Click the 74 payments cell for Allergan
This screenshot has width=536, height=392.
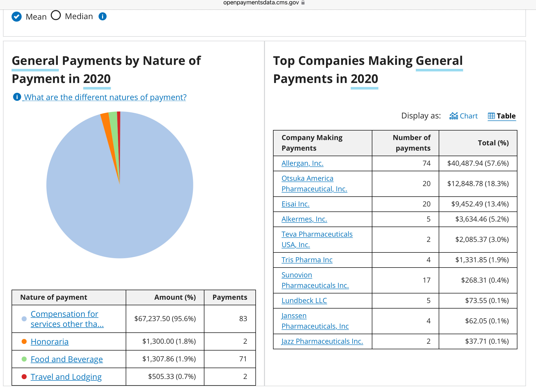[x=406, y=163]
